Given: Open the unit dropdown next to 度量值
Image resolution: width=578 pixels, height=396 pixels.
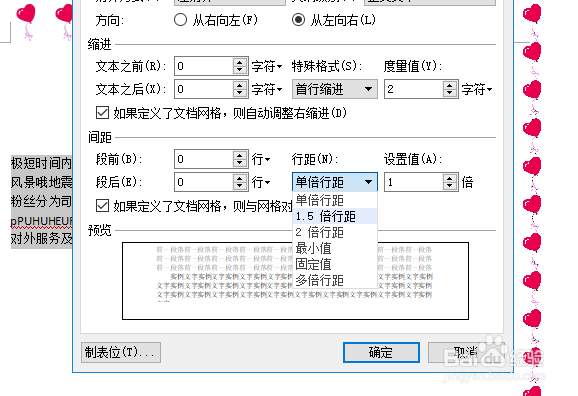Looking at the screenshot, I should pyautogui.click(x=477, y=90).
